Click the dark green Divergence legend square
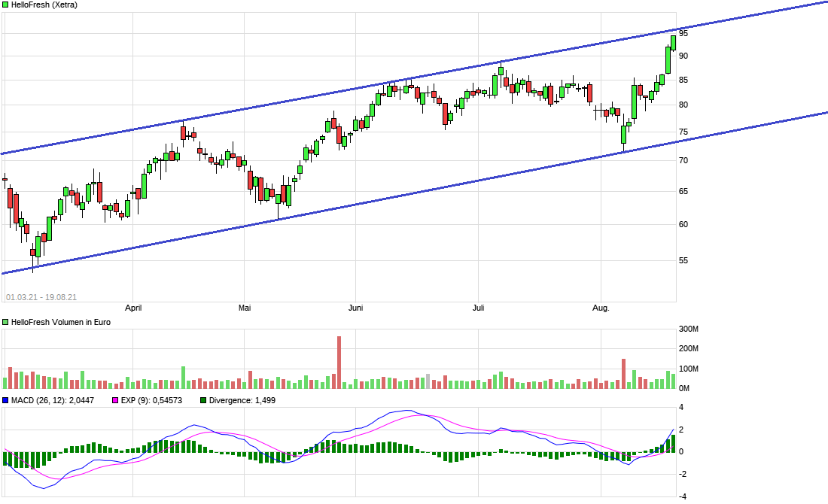The image size is (828, 504). click(203, 400)
